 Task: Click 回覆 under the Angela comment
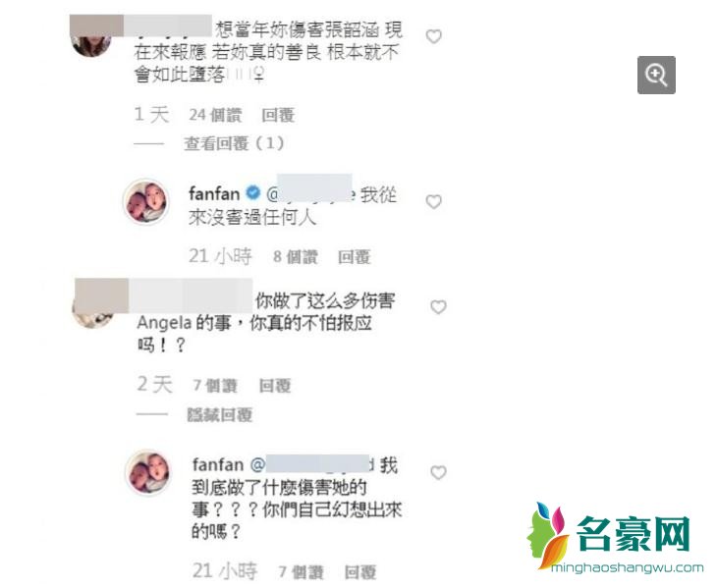[x=275, y=386]
